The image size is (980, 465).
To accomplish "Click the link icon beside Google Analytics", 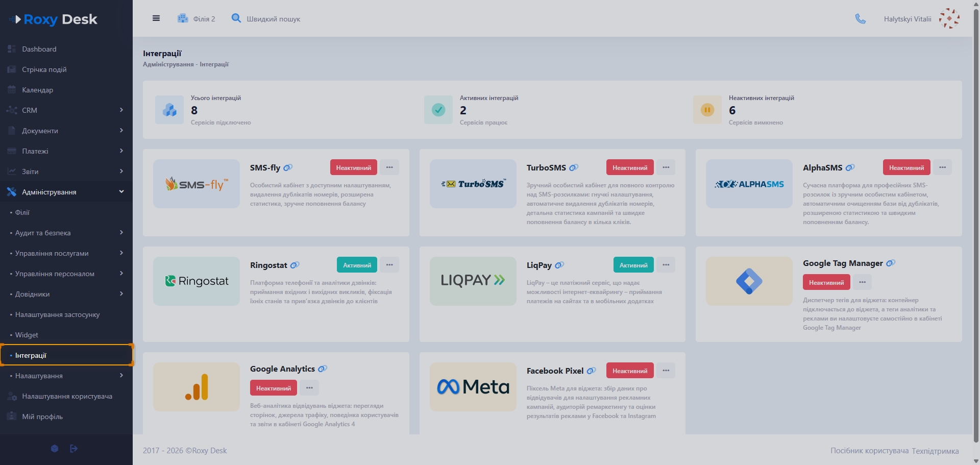I will tap(323, 369).
